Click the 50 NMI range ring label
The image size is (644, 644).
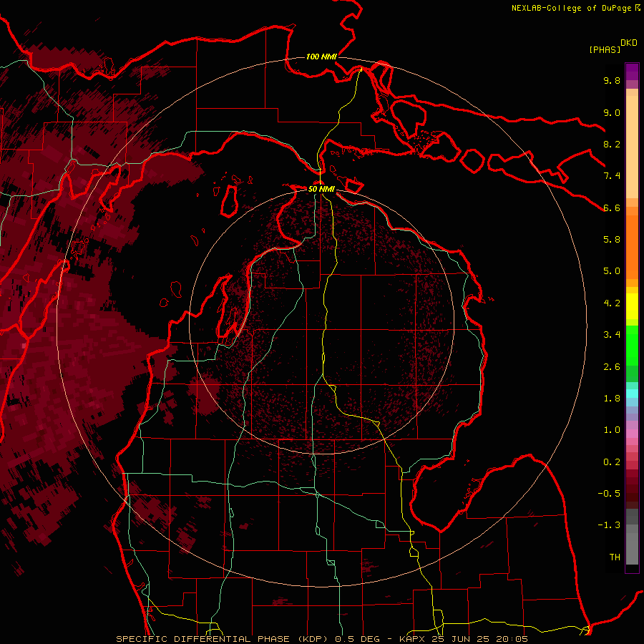[x=321, y=189]
